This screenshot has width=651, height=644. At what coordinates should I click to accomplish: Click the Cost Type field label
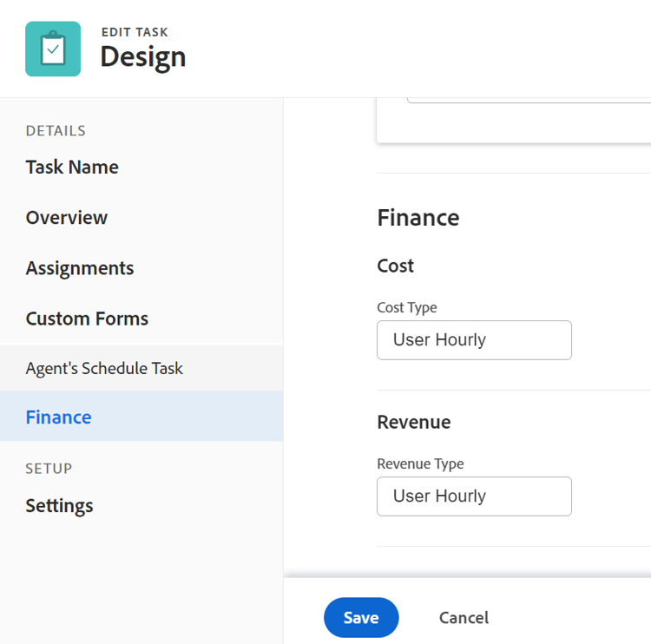pos(407,307)
